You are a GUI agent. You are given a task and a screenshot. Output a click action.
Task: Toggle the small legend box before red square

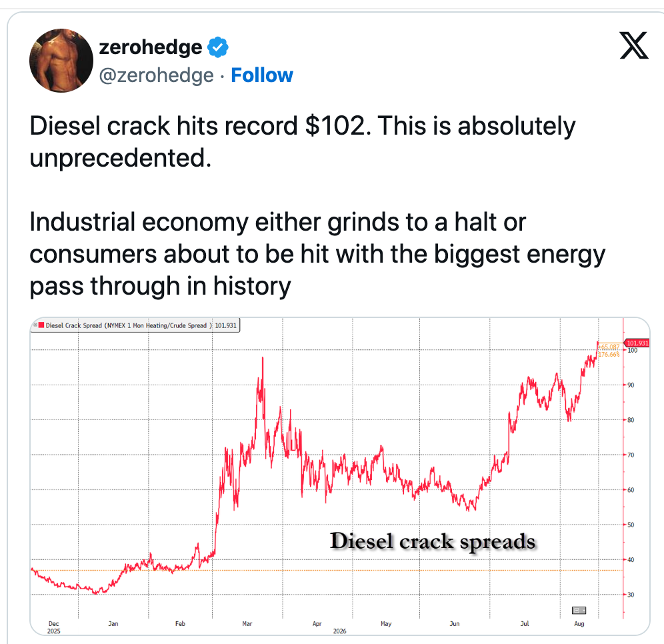[x=35, y=325]
